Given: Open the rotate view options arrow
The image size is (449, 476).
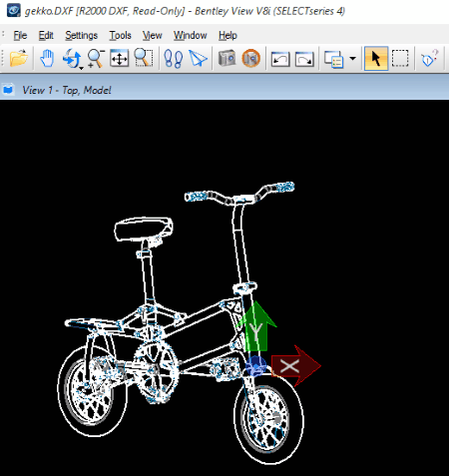Looking at the screenshot, I should pyautogui.click(x=81, y=68).
